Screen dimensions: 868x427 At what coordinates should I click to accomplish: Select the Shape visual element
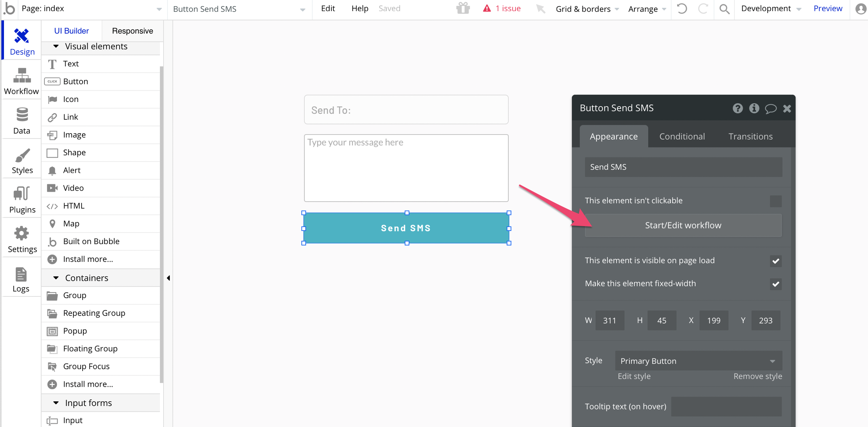[x=100, y=153]
